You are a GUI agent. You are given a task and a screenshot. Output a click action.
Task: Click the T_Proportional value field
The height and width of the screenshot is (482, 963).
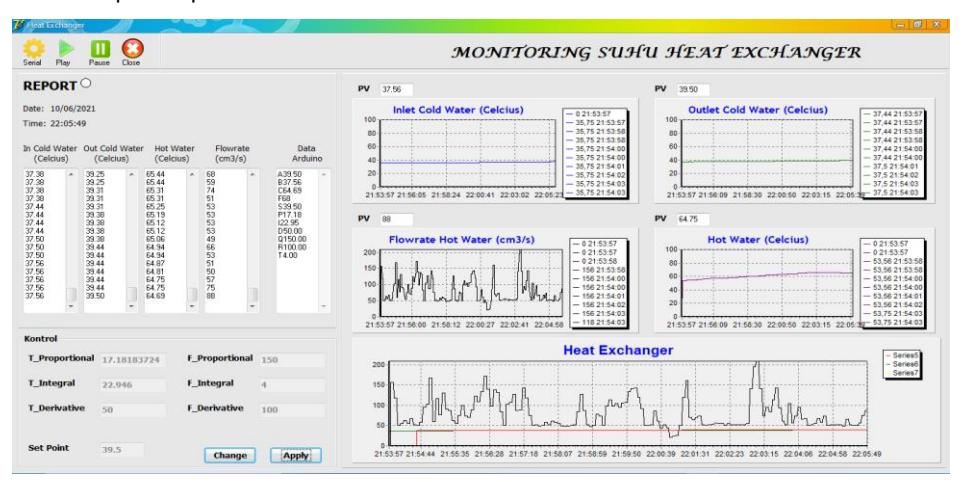tap(133, 359)
